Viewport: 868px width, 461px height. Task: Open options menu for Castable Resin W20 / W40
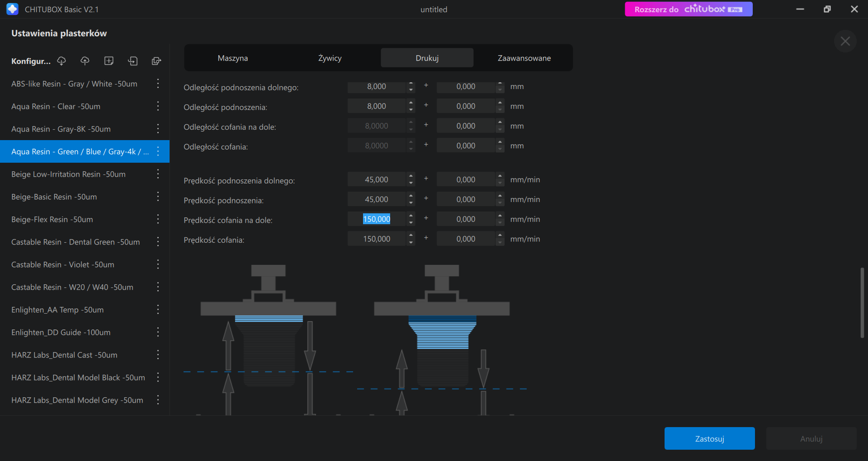(x=158, y=287)
